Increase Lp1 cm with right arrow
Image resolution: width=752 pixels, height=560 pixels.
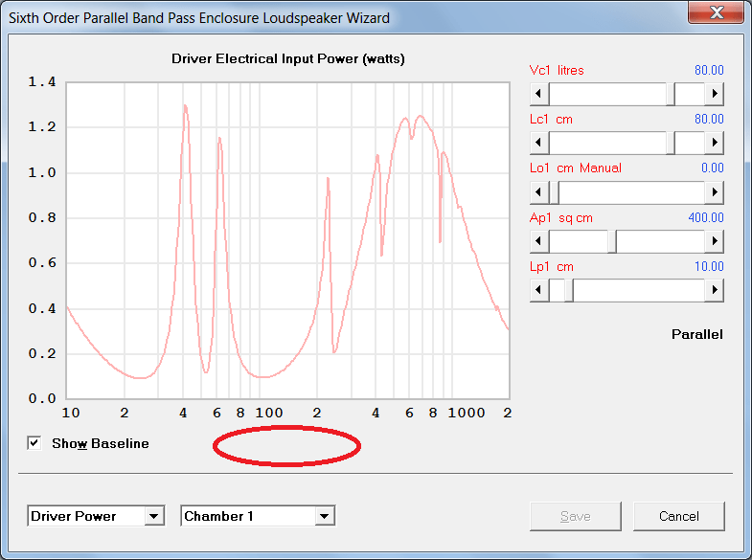[714, 290]
